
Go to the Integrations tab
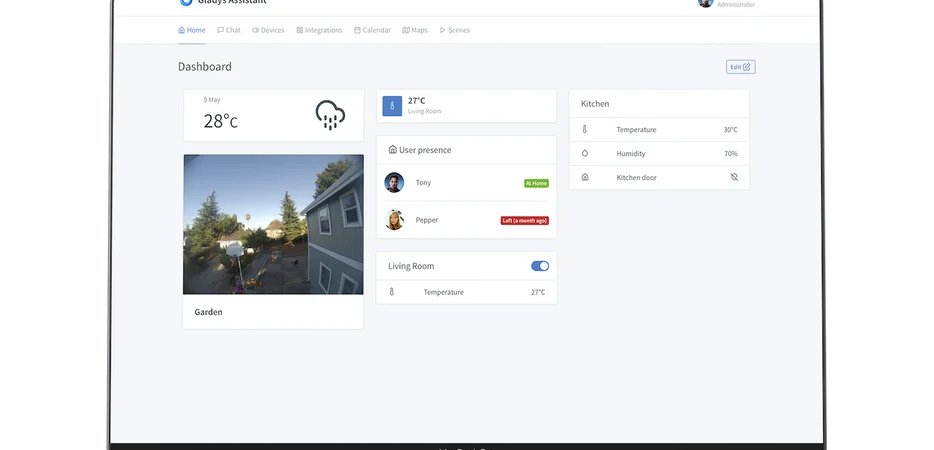click(x=318, y=30)
